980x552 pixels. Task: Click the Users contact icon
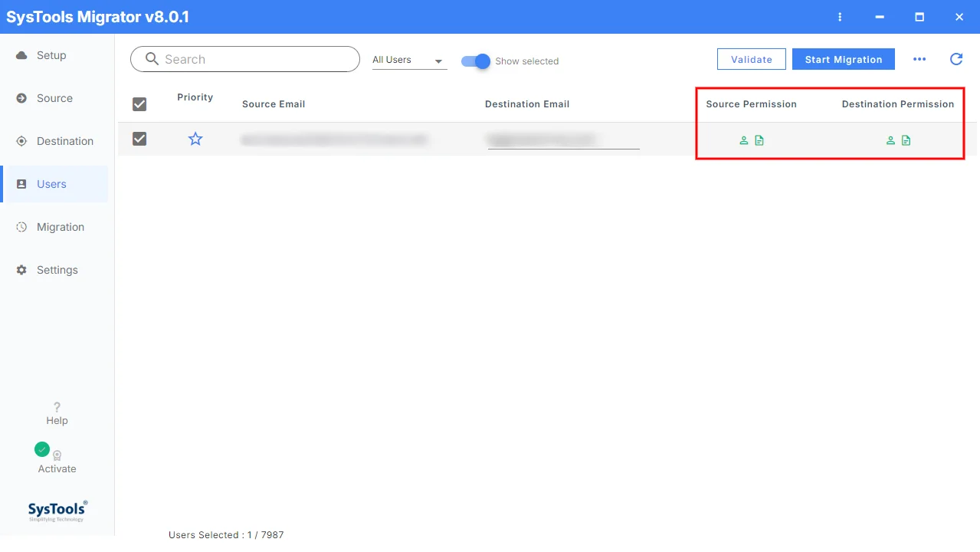pos(21,184)
